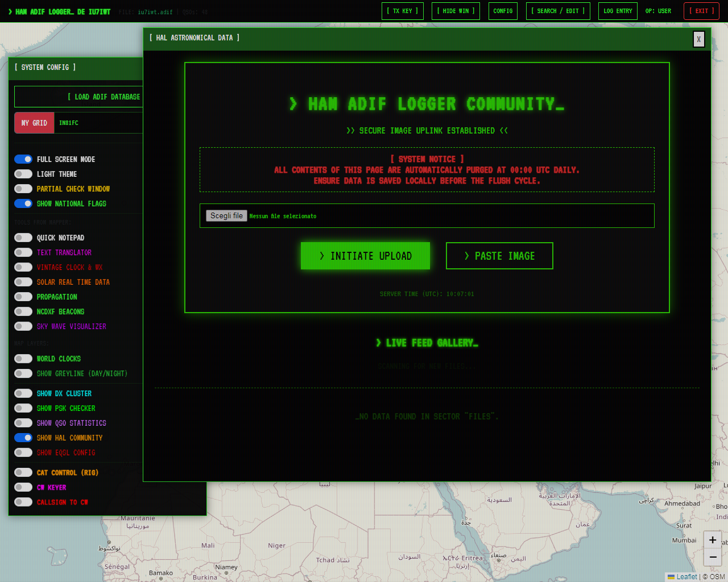The height and width of the screenshot is (582, 728).
Task: Choose a file with Scegli file
Action: [x=226, y=216]
